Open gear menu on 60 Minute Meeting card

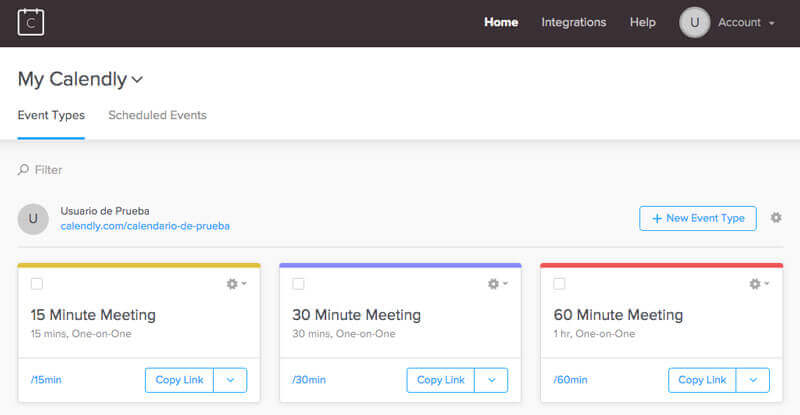click(759, 284)
